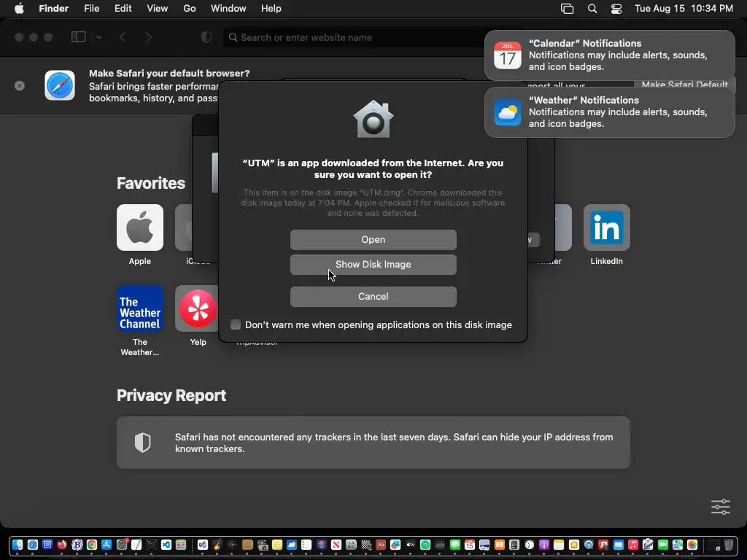Open Apple TV from the Dock
Screen dimensions: 747x560
point(410,545)
